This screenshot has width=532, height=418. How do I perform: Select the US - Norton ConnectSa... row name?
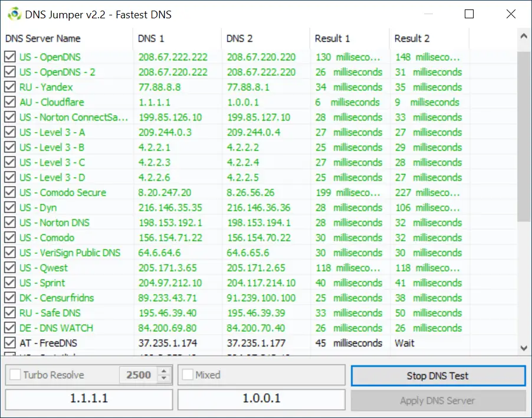tap(74, 117)
